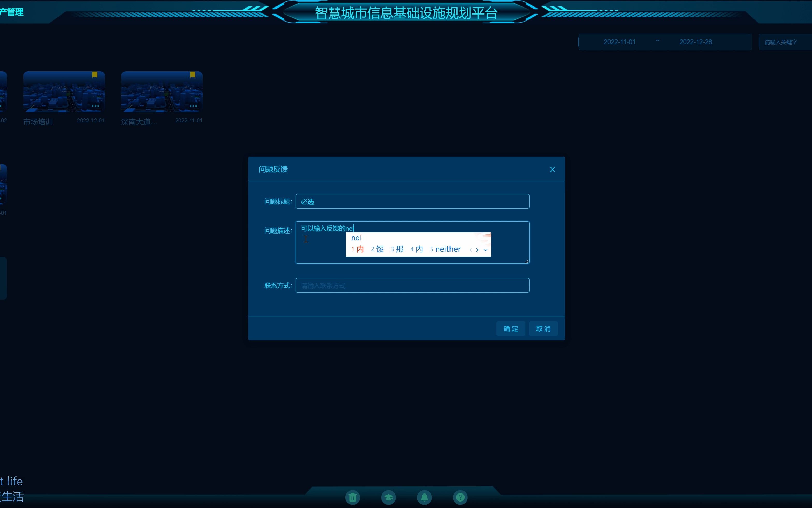Screen dimensions: 812x508
Task: Go to previous IME candidate page arrow
Action: [471, 250]
